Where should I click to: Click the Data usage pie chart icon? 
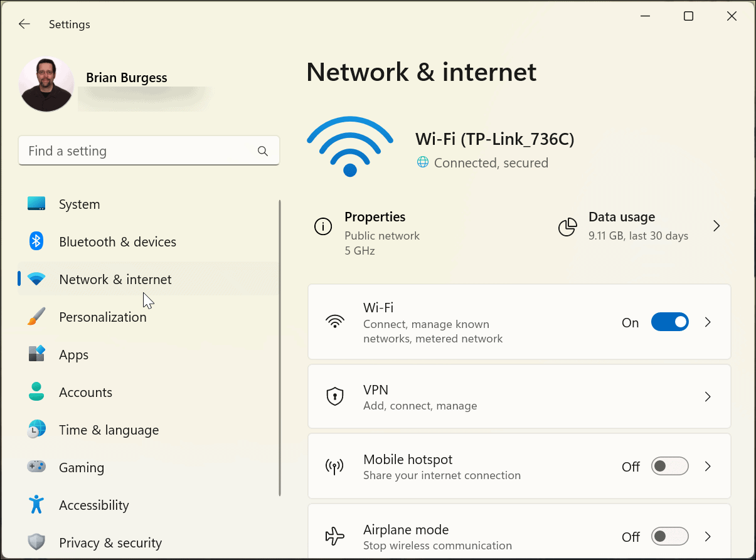click(567, 227)
